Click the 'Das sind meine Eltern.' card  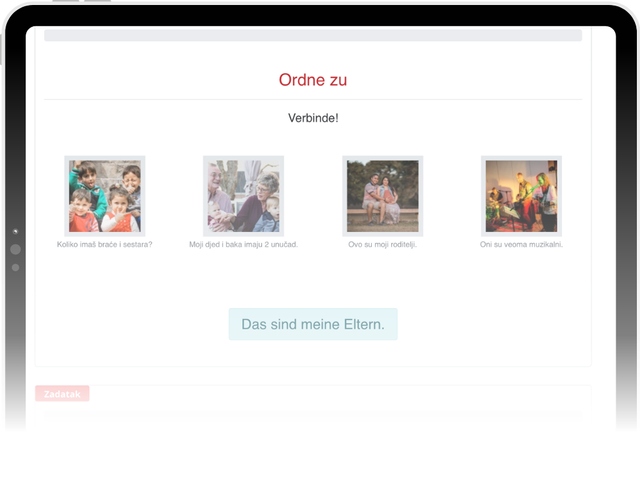coord(313,324)
